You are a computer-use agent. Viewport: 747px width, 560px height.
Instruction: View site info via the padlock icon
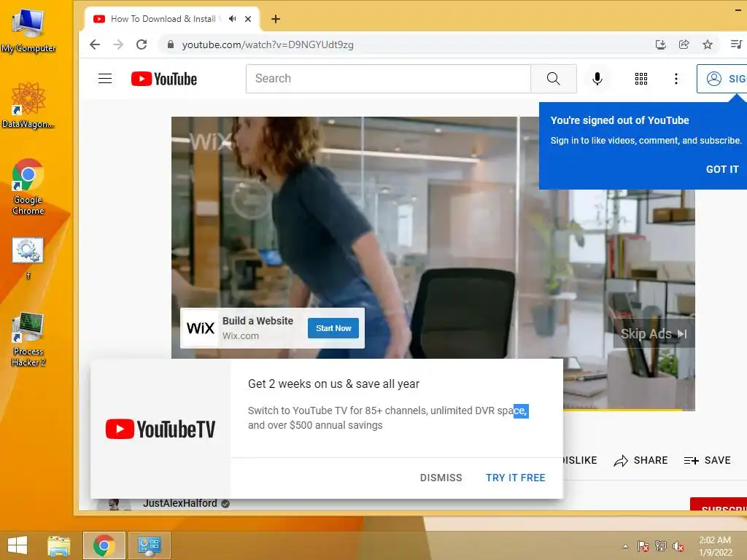click(171, 44)
